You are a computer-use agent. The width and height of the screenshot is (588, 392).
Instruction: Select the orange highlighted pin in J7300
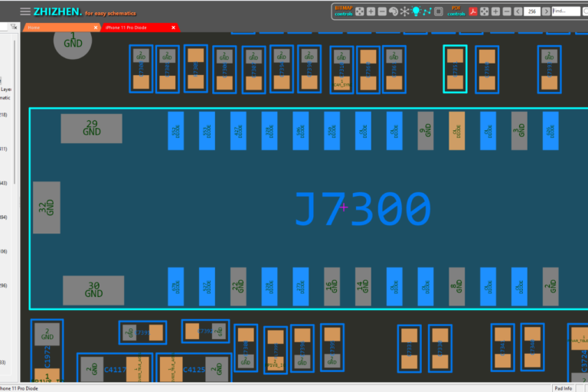tap(457, 131)
